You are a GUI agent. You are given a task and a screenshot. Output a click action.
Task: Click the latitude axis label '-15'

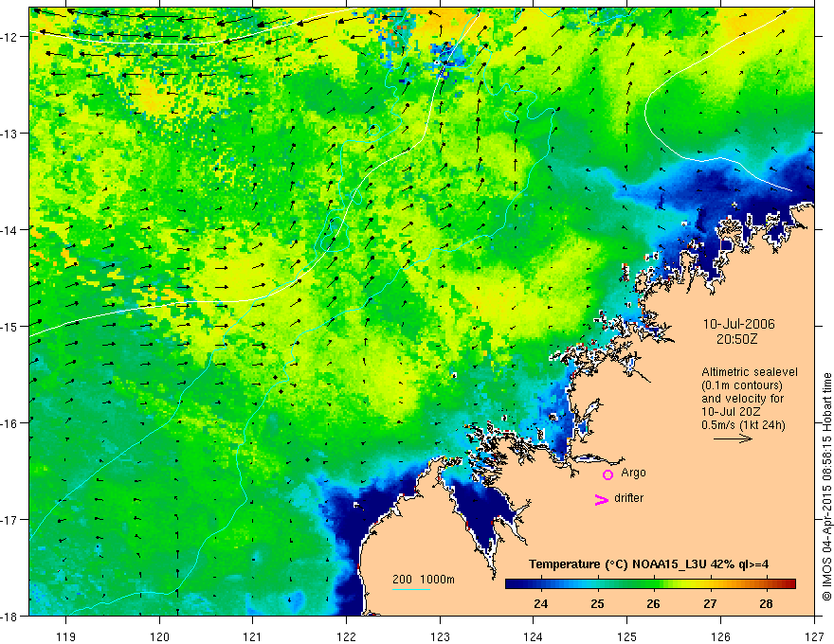(9, 327)
